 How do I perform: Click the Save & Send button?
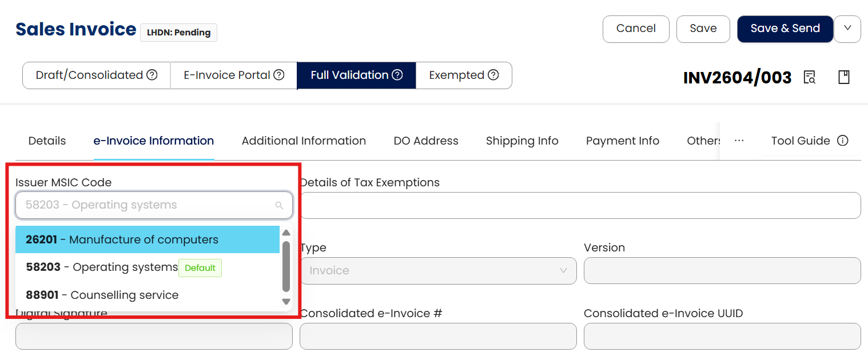785,29
